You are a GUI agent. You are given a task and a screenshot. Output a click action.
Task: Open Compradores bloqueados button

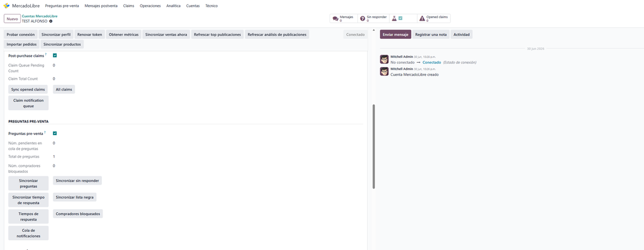(77, 214)
